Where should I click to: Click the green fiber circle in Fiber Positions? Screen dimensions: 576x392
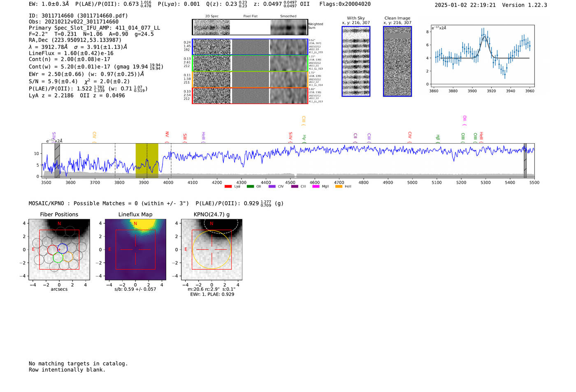coord(58,257)
